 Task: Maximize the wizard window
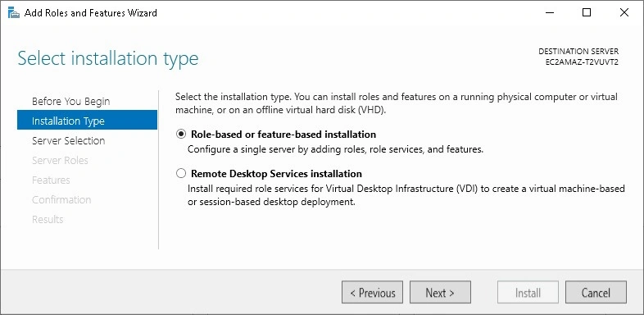[587, 13]
